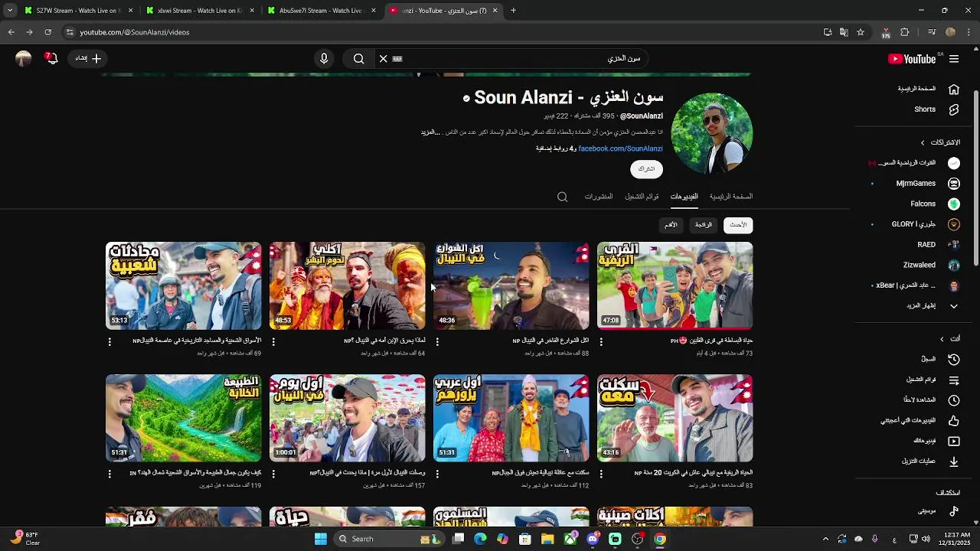Reload the page in Chrome

tap(47, 32)
